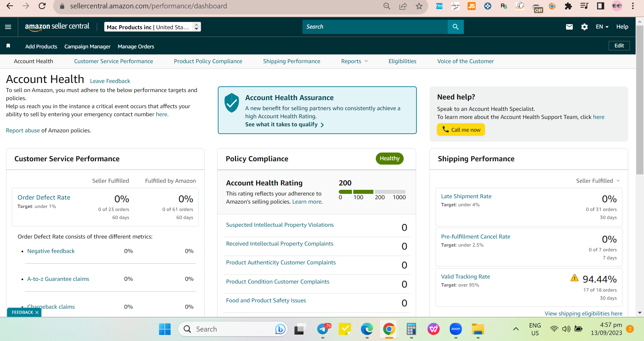644x341 pixels.
Task: Open the hamburger navigation menu
Action: pos(8,27)
